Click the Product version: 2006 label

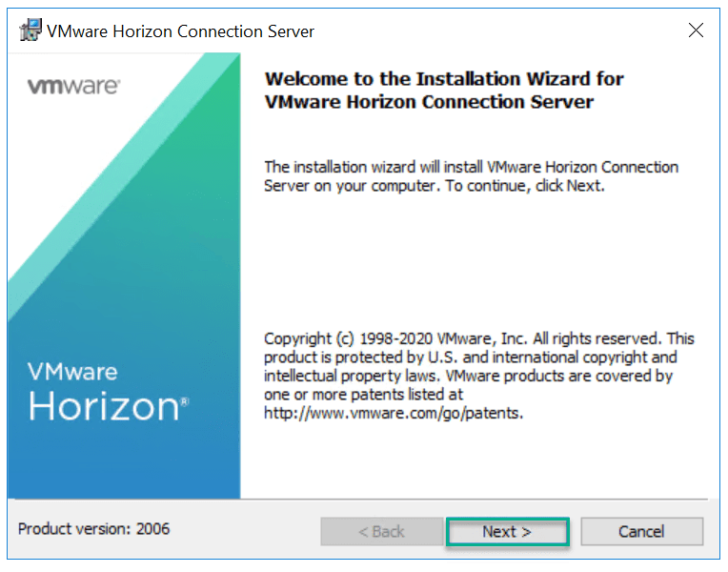pyautogui.click(x=94, y=528)
